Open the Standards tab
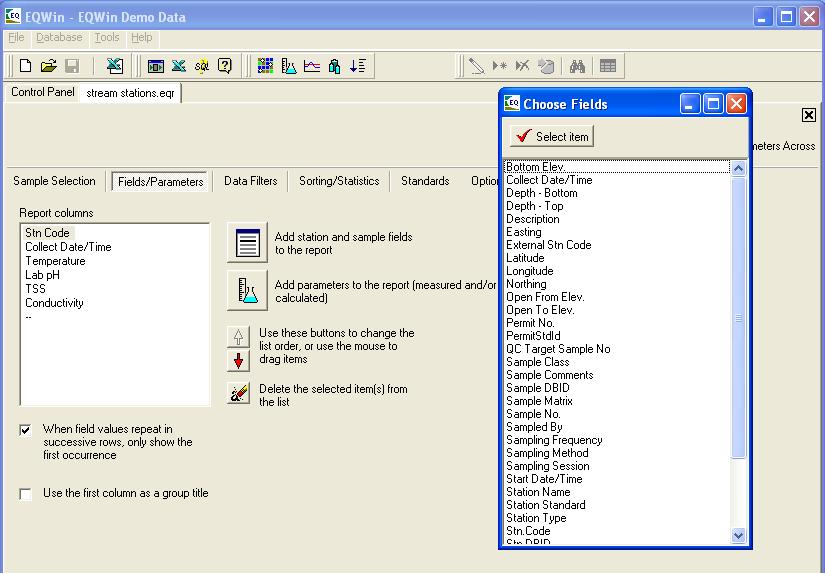The height and width of the screenshot is (574, 825). (x=425, y=181)
